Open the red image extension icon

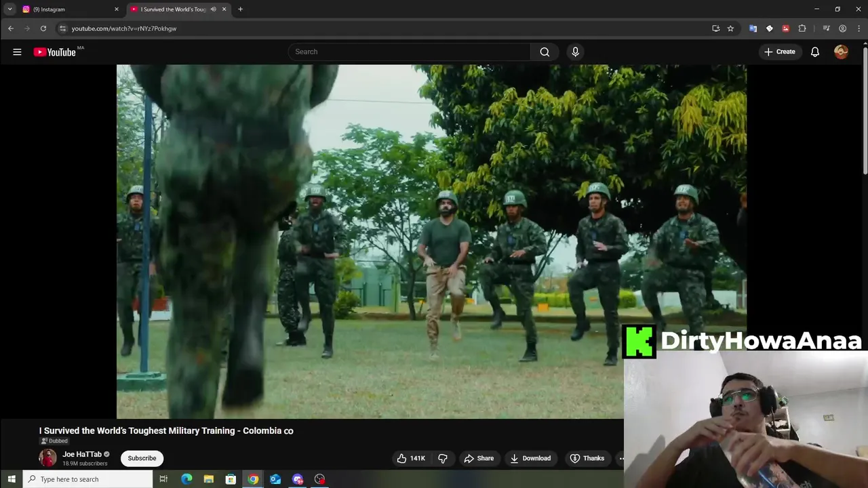[x=785, y=28]
